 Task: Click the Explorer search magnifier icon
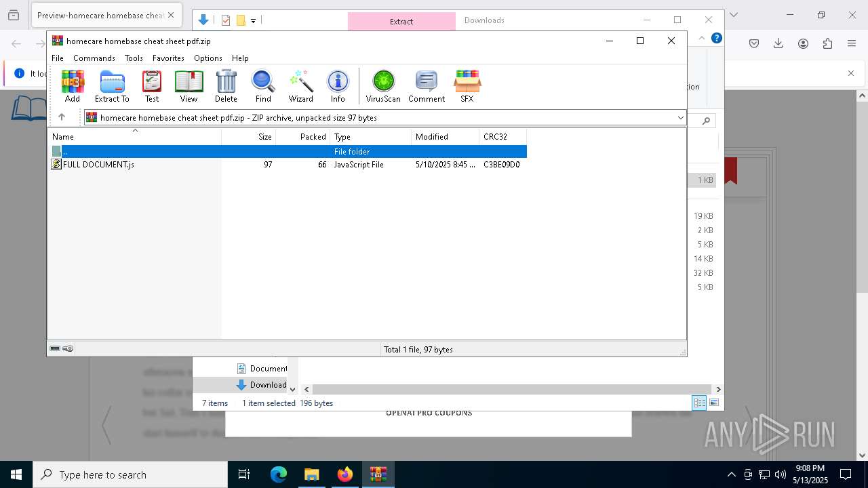[x=706, y=121]
